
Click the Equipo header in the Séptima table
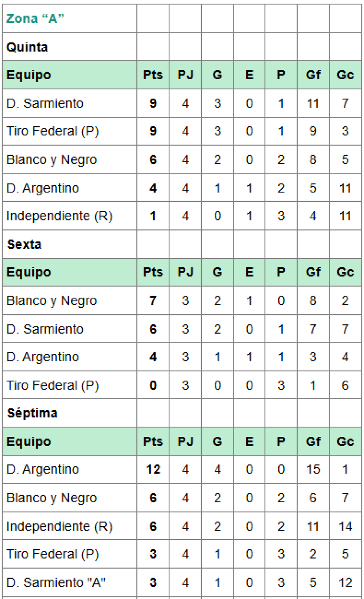[x=29, y=441]
